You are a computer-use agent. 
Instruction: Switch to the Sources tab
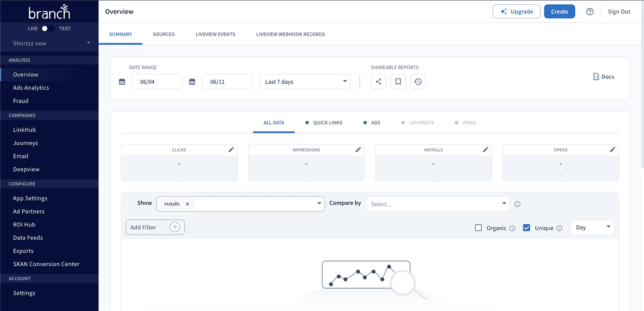[x=163, y=34]
